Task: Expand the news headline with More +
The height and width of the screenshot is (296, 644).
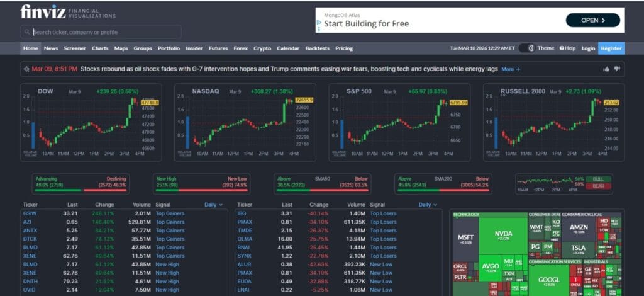Action: point(511,69)
